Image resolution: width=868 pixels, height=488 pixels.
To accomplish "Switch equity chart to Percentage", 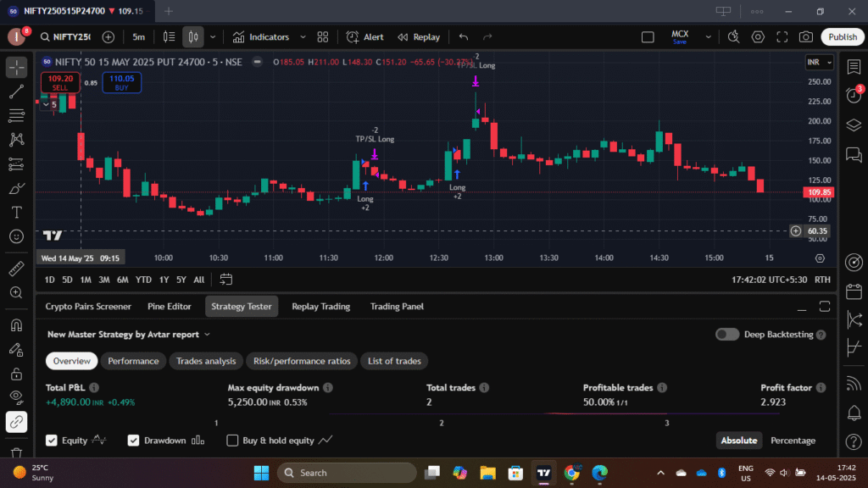I will click(793, 441).
